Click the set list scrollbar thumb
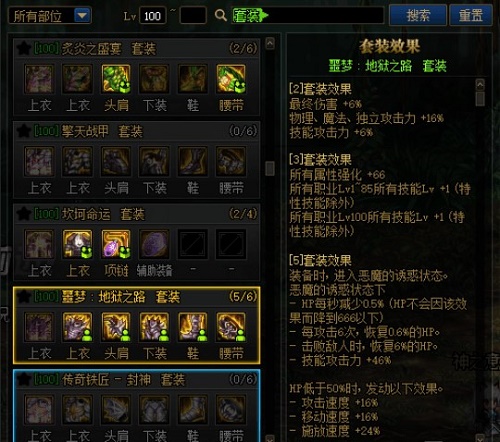The height and width of the screenshot is (442, 500). click(270, 168)
